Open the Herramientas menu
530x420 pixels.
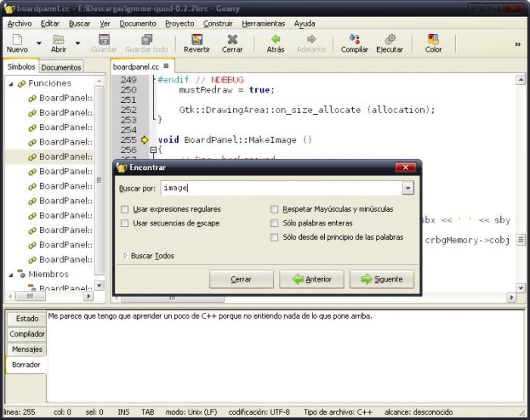click(x=263, y=24)
